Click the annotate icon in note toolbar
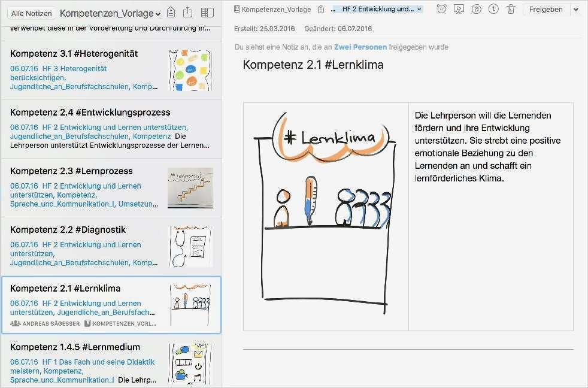Viewport: 588px width, 388px height. coord(476,9)
